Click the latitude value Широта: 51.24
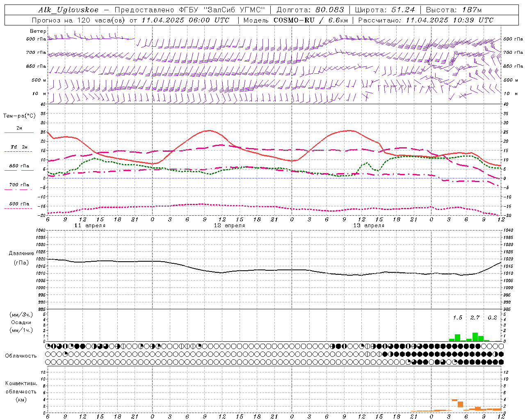Viewport: 525px width, 420px height. tap(385, 10)
